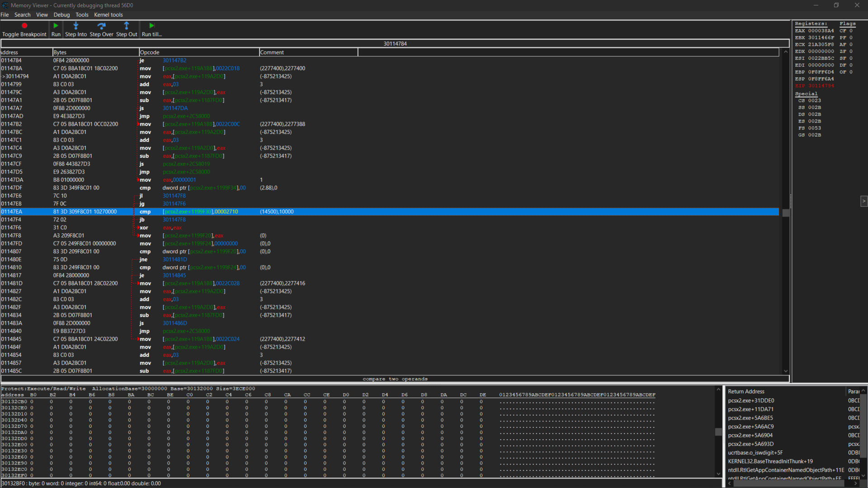Toggle the ZF flag value
The image size is (868, 488).
(850, 51)
